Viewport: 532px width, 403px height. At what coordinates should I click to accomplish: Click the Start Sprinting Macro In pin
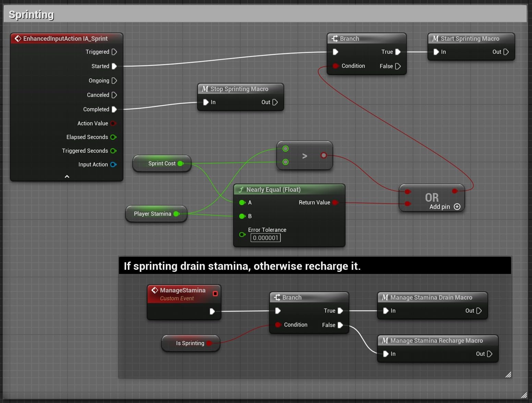pos(436,52)
